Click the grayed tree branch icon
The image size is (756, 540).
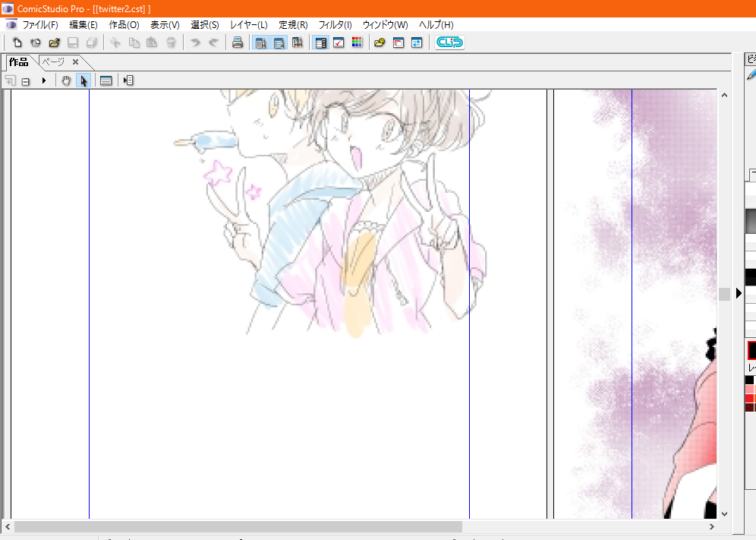(10, 81)
